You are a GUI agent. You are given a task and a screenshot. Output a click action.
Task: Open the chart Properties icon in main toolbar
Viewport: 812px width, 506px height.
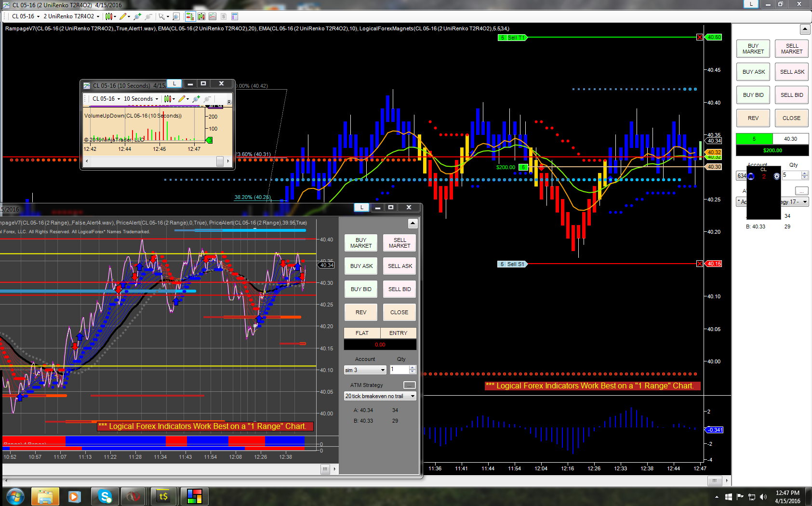(235, 16)
